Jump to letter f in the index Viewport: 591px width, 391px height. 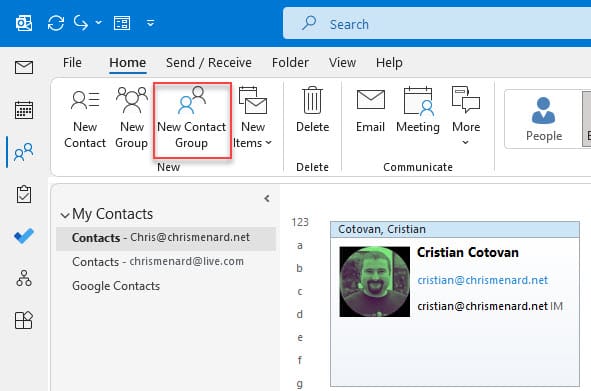click(x=300, y=360)
